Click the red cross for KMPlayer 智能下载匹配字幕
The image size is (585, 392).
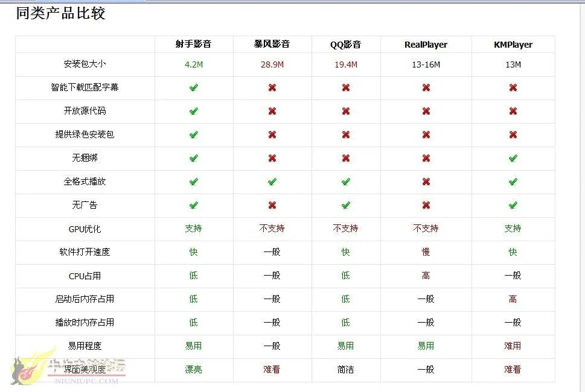coord(513,87)
